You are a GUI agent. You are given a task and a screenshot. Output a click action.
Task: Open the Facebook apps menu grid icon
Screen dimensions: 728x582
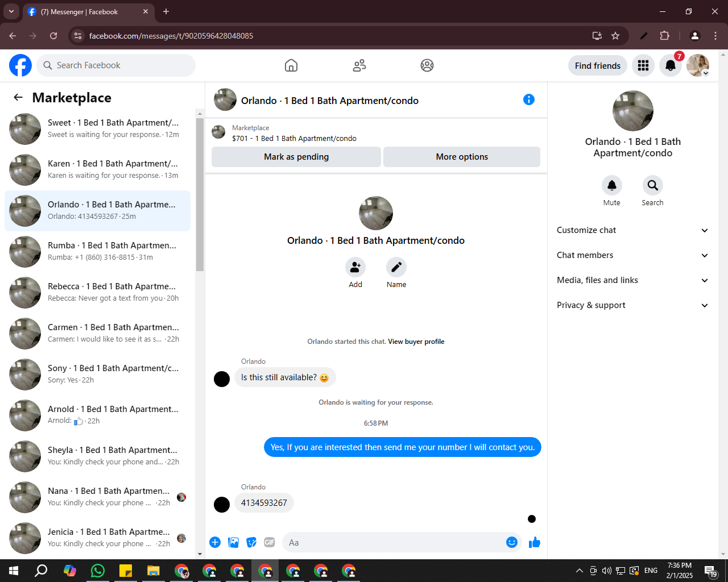[643, 65]
